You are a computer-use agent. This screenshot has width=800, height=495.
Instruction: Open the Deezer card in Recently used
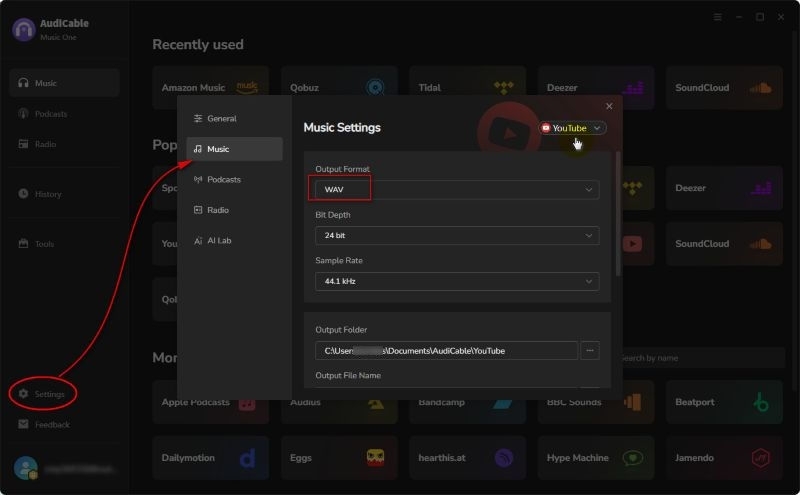tap(595, 88)
